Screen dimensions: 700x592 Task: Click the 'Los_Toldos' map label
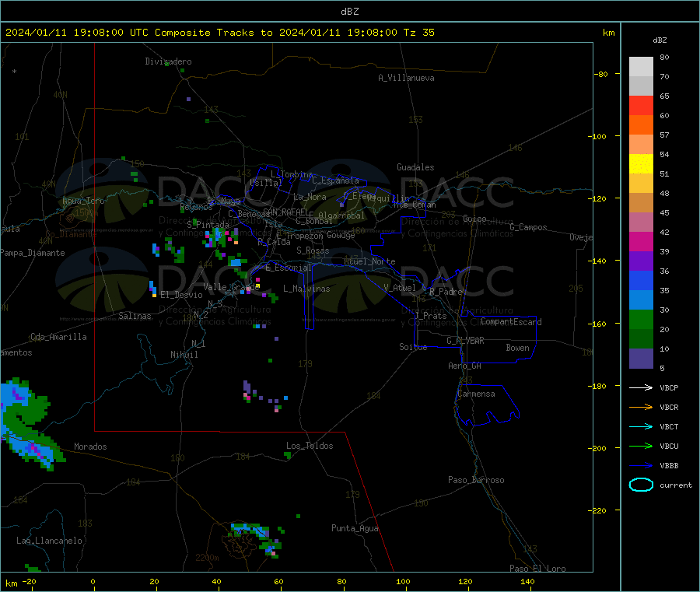click(x=310, y=446)
